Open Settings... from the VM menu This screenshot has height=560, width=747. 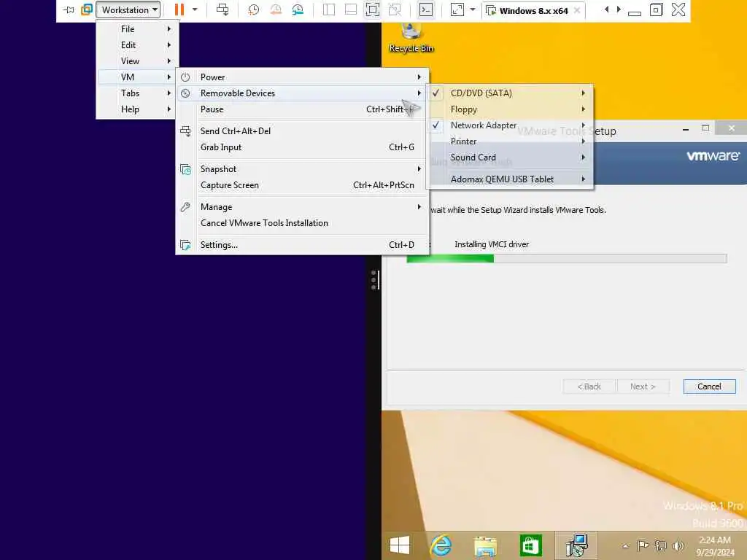tap(302, 245)
